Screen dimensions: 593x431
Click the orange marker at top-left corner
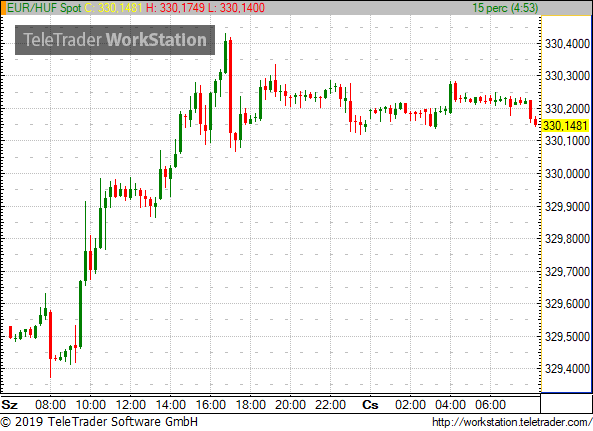(x=3, y=8)
